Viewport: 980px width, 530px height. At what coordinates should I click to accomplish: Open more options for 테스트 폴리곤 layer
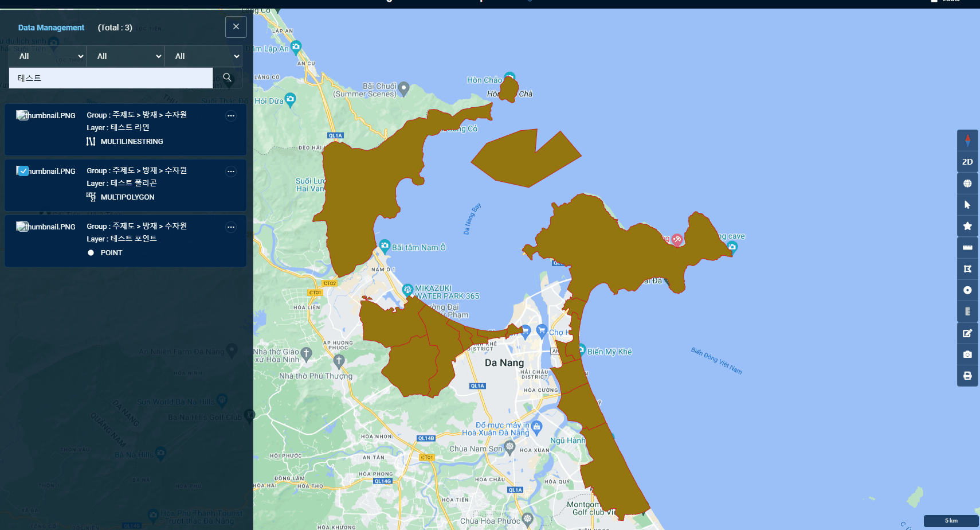(x=231, y=172)
